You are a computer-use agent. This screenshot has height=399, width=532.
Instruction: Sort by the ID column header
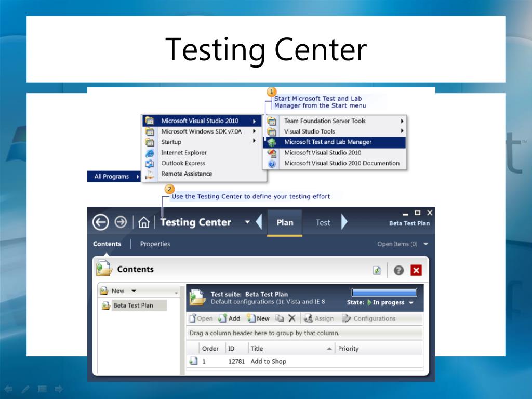click(231, 349)
